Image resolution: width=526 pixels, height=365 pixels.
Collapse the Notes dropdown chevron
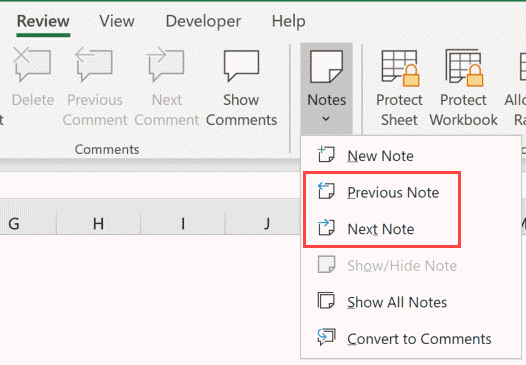click(326, 118)
